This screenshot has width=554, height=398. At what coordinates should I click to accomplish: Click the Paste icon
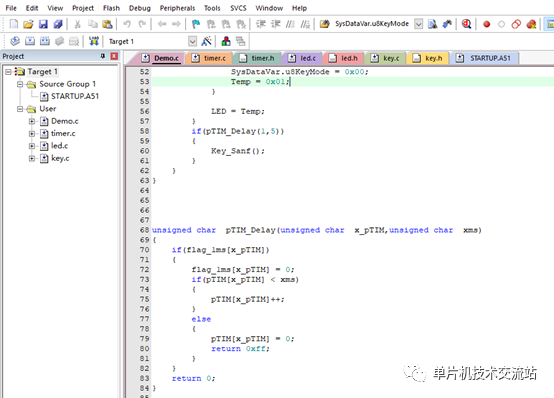[107, 24]
